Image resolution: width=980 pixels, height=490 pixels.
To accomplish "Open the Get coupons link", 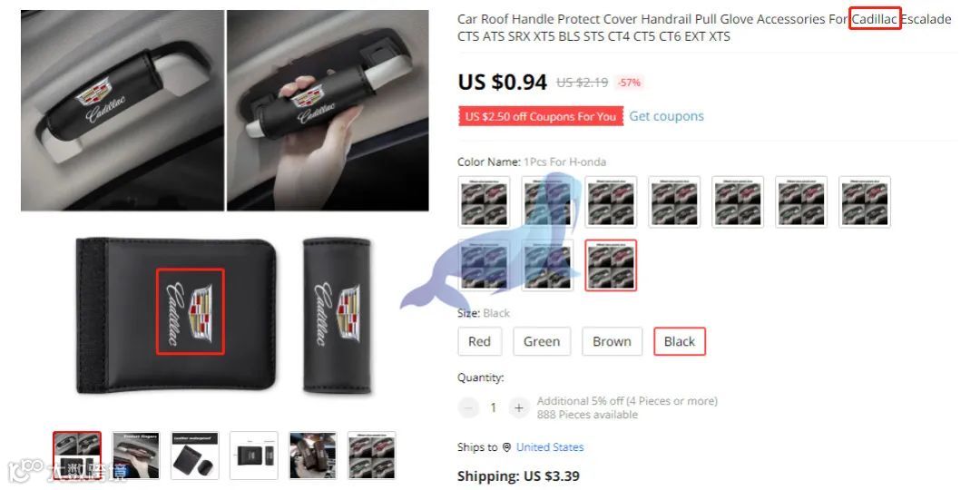I will 666,116.
